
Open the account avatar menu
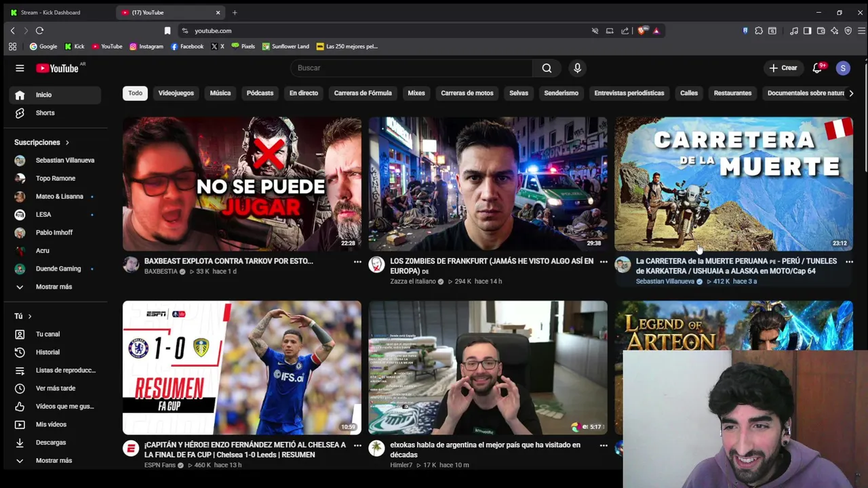(x=843, y=68)
